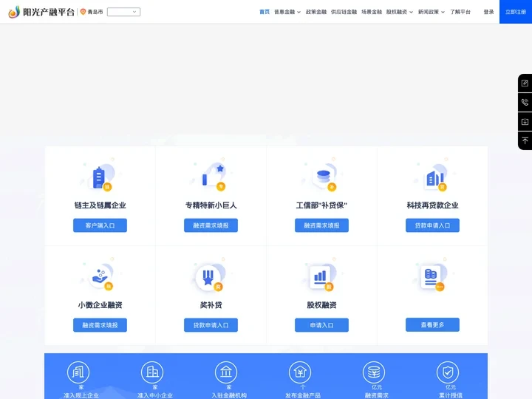Click the back-to-top arrow icon
Viewport: 532px width, 399px height.
[x=525, y=140]
